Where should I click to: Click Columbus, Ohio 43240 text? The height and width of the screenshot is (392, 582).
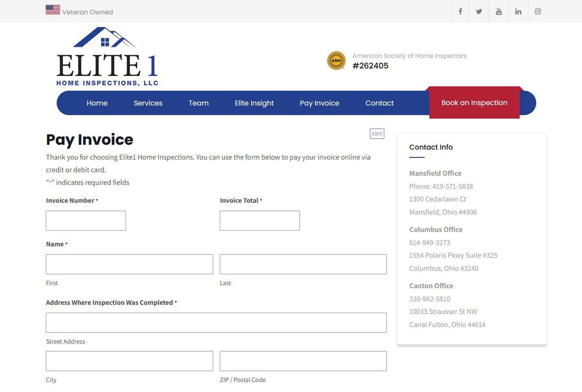pos(444,268)
